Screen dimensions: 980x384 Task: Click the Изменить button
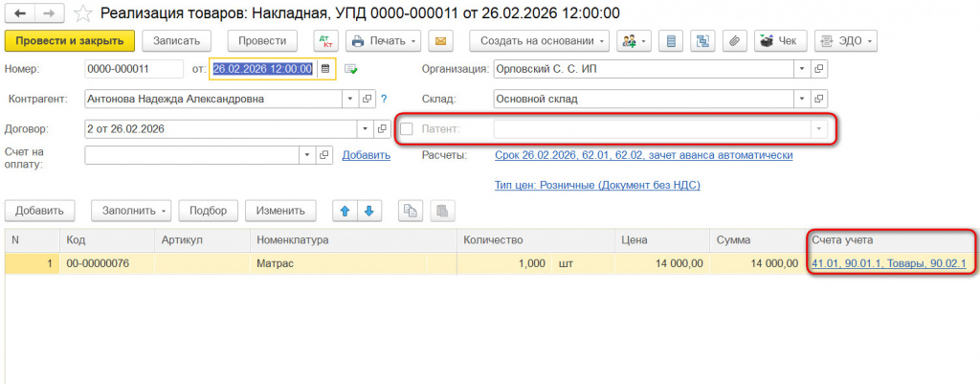point(280,211)
